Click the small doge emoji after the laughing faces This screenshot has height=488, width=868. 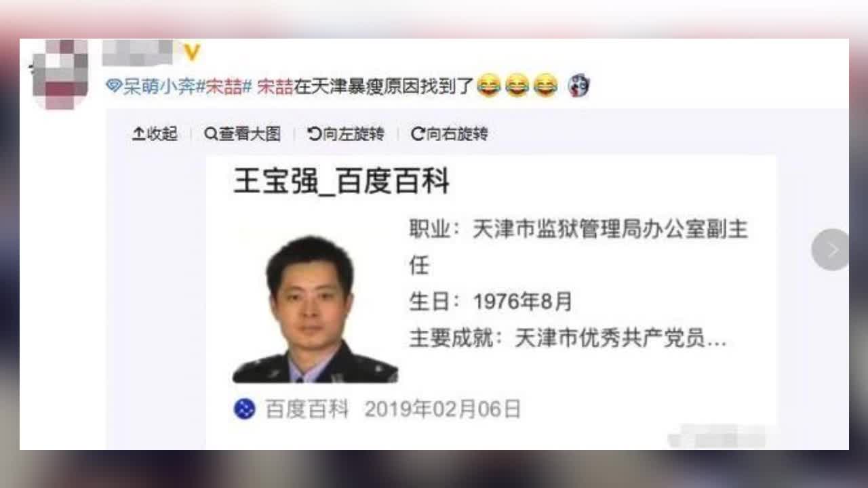click(578, 85)
